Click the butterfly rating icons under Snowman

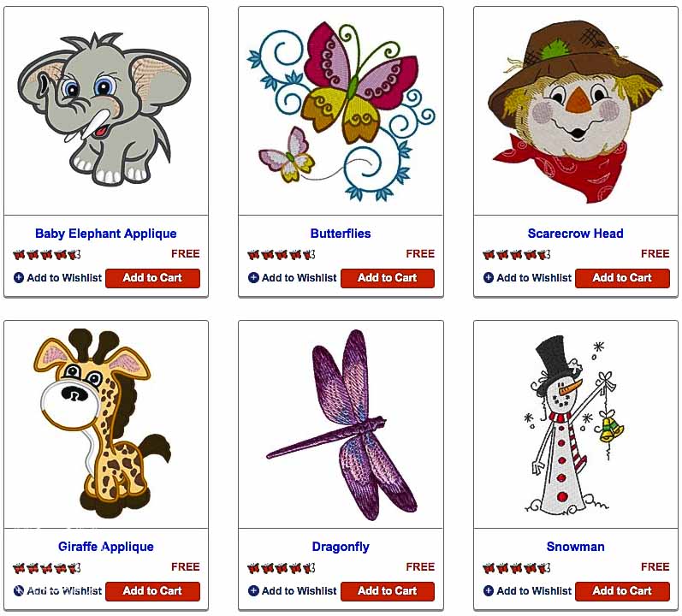tap(516, 568)
